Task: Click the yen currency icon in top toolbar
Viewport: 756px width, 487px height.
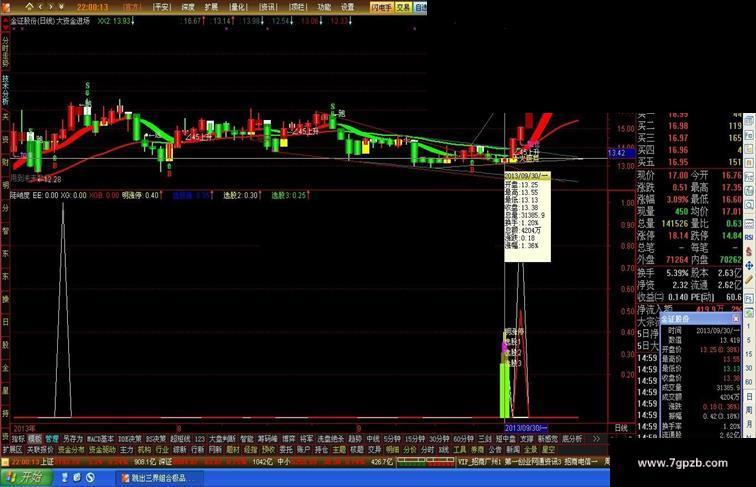Action: 61,7
